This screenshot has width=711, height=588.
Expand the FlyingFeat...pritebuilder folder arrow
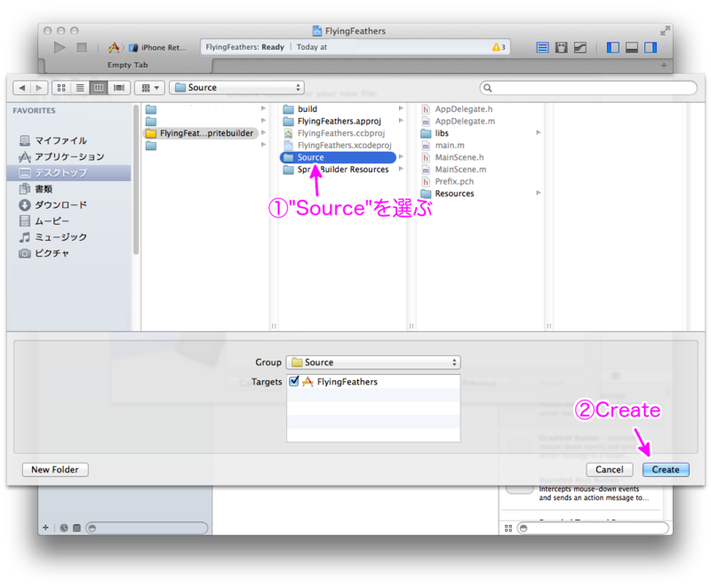pyautogui.click(x=263, y=132)
